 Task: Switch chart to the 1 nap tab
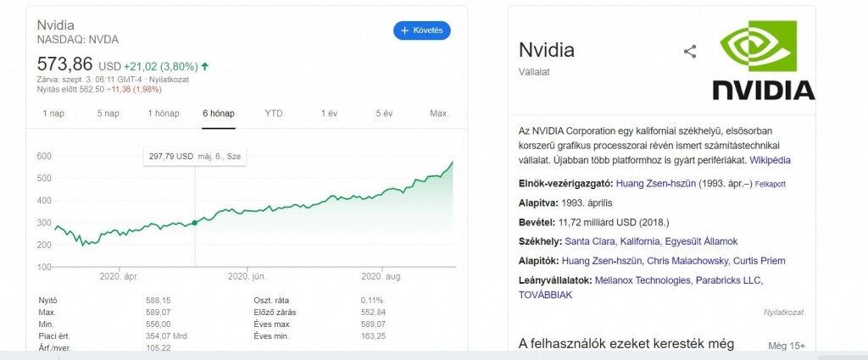click(x=53, y=114)
